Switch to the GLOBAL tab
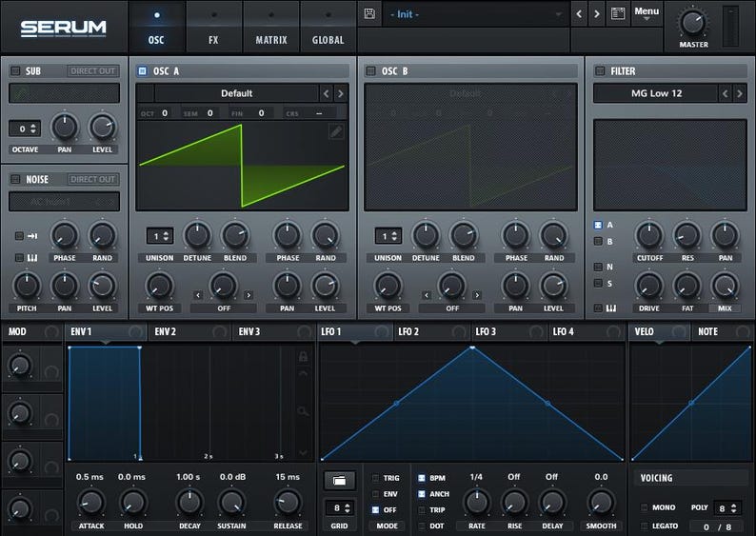 pyautogui.click(x=328, y=27)
